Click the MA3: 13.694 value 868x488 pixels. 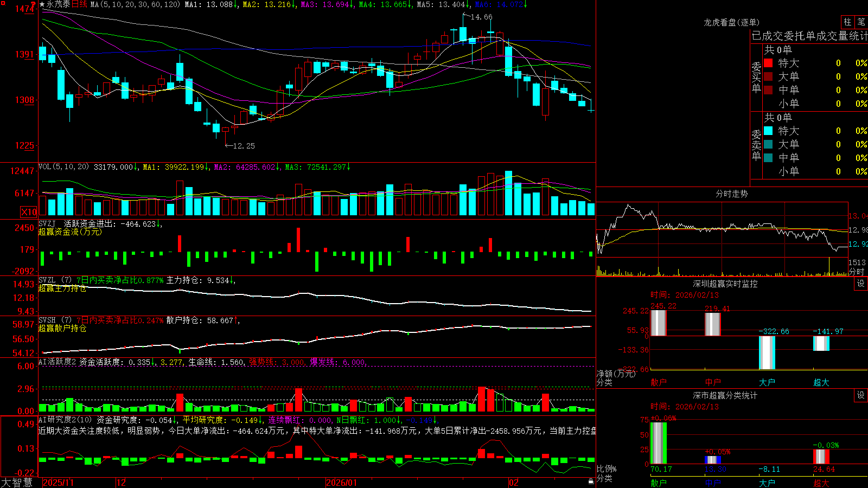pos(327,4)
